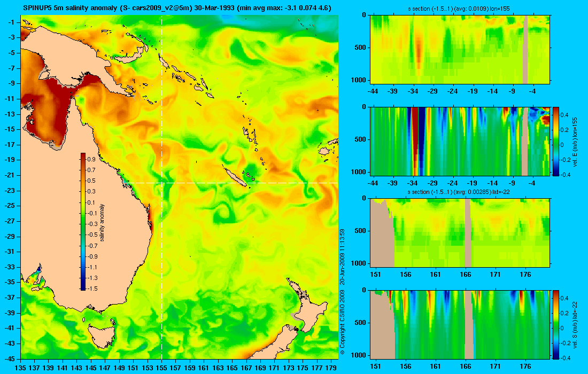Click the 'vel. E (m/s) lon=155' axis label

point(575,142)
